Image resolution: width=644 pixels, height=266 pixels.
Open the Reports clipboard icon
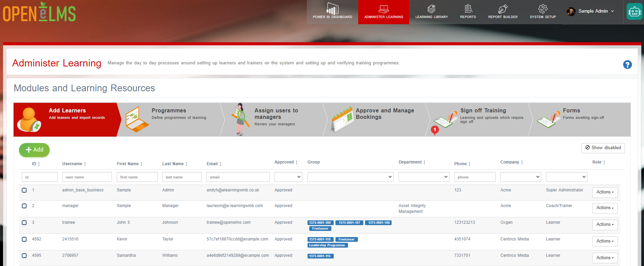click(468, 9)
